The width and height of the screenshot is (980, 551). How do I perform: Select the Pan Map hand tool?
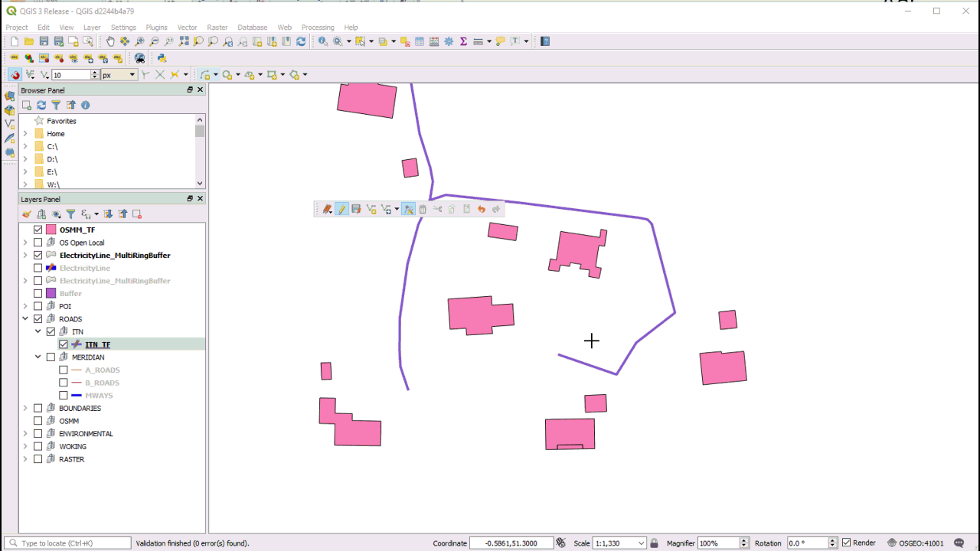coord(110,41)
